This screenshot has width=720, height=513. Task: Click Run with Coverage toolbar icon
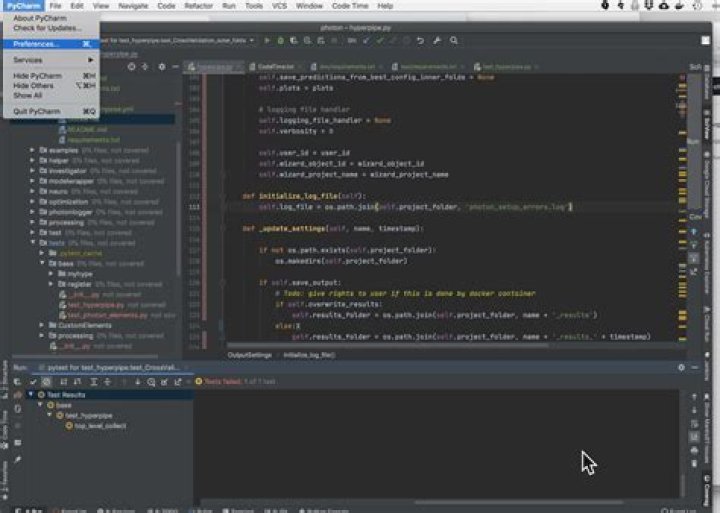pyautogui.click(x=294, y=40)
